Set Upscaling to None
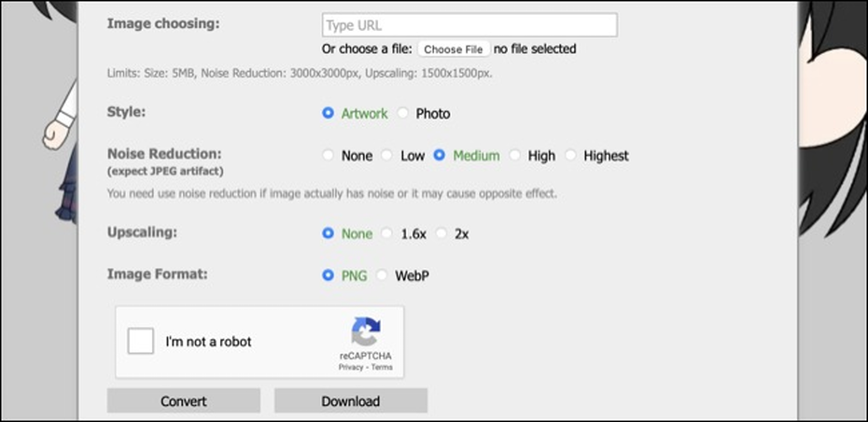868x422 pixels. pyautogui.click(x=328, y=233)
